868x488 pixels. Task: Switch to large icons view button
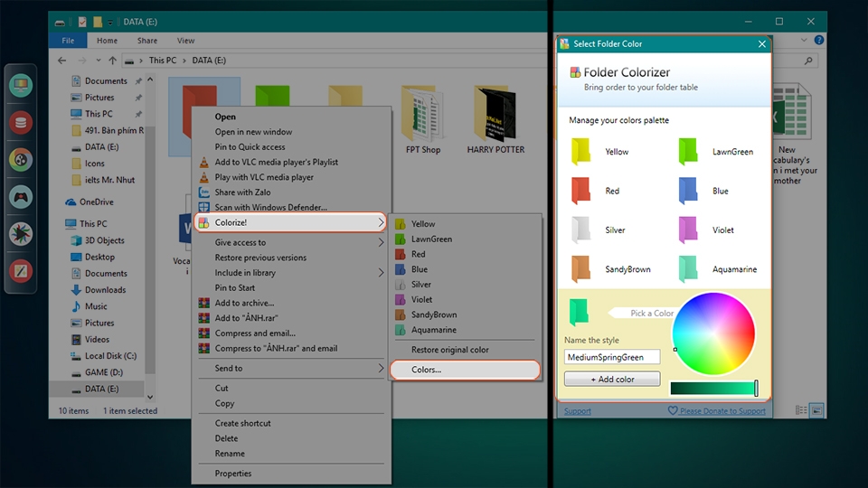(816, 410)
